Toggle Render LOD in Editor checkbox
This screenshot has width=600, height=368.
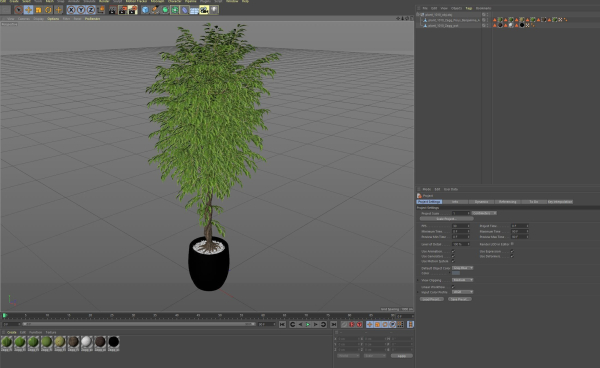pyautogui.click(x=512, y=244)
